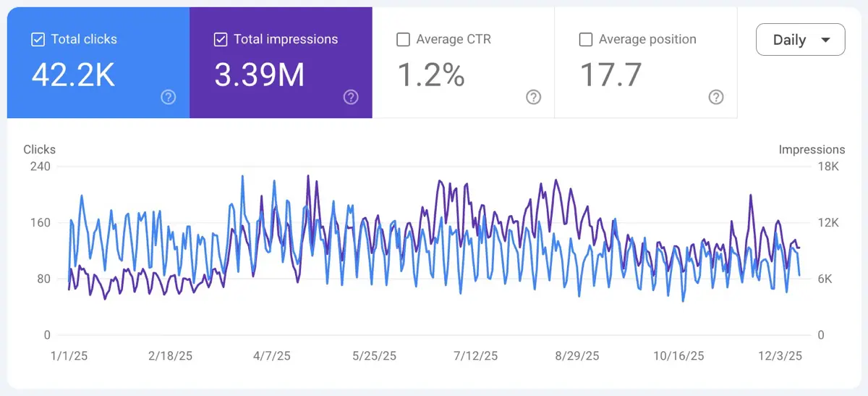Screen dimensions: 868x396
Task: Click the 7/12/25 date on x-axis
Action: tap(475, 356)
